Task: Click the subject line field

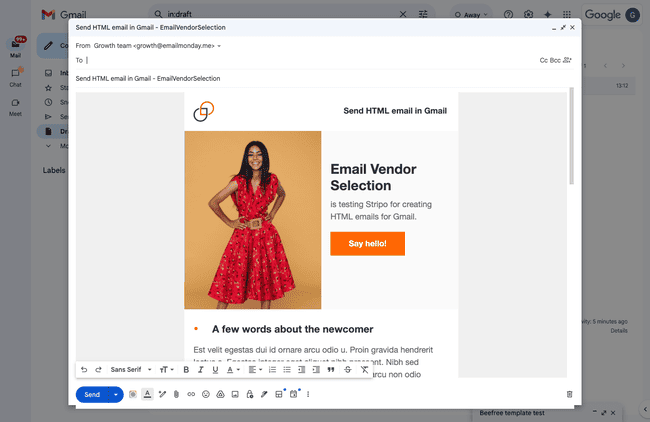Action: click(325, 78)
